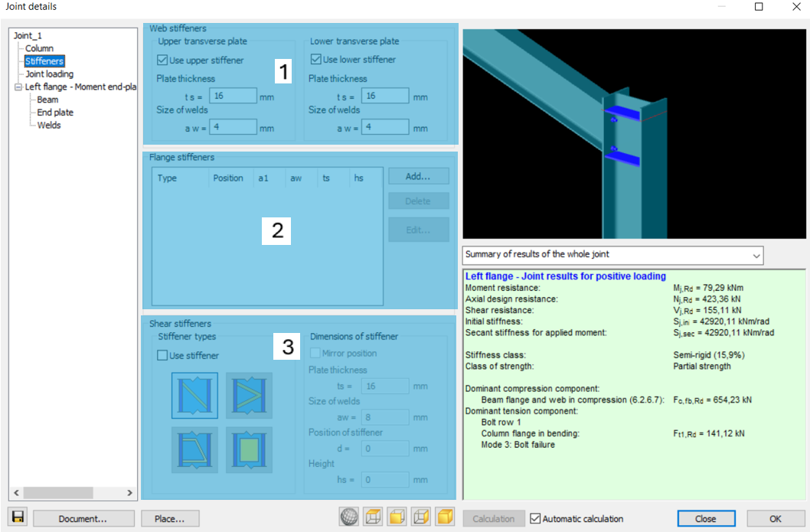Click the Document... button
810x532 pixels.
pyautogui.click(x=83, y=518)
